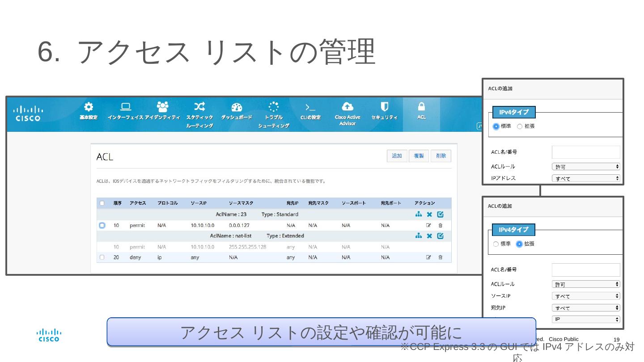Click the "Type : Extended" label
644x362 pixels.
click(285, 236)
